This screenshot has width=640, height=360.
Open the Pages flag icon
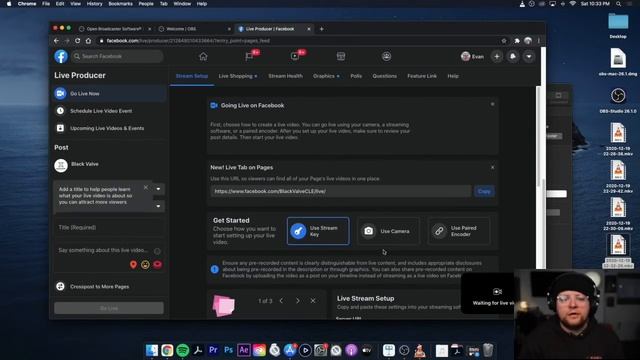coord(249,56)
